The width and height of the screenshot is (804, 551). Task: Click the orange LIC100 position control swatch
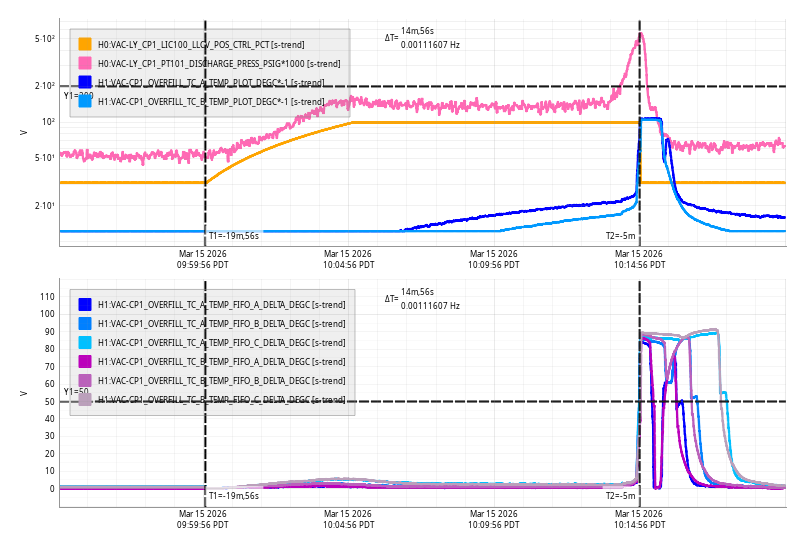[85, 45]
